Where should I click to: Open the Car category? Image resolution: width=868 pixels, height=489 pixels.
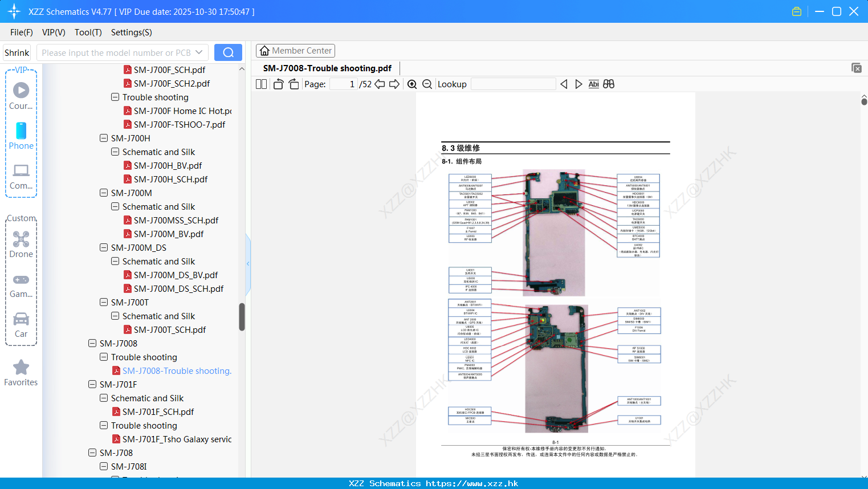(x=21, y=324)
